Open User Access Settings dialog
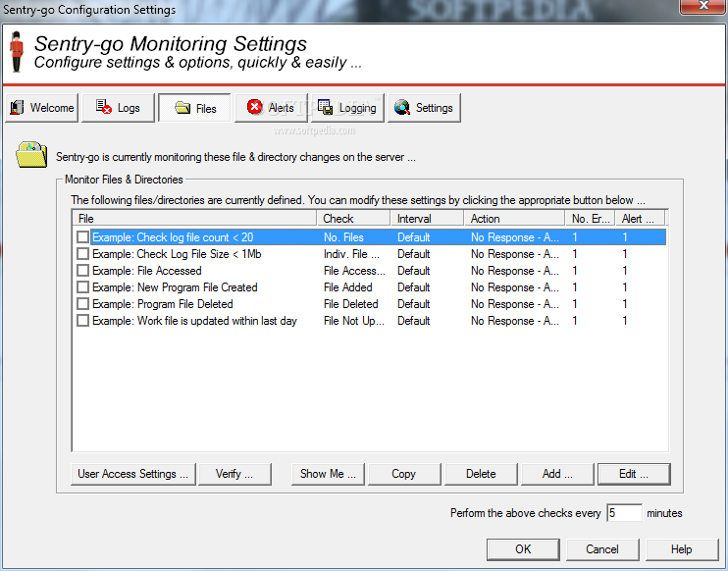The width and height of the screenshot is (728, 571). point(133,474)
